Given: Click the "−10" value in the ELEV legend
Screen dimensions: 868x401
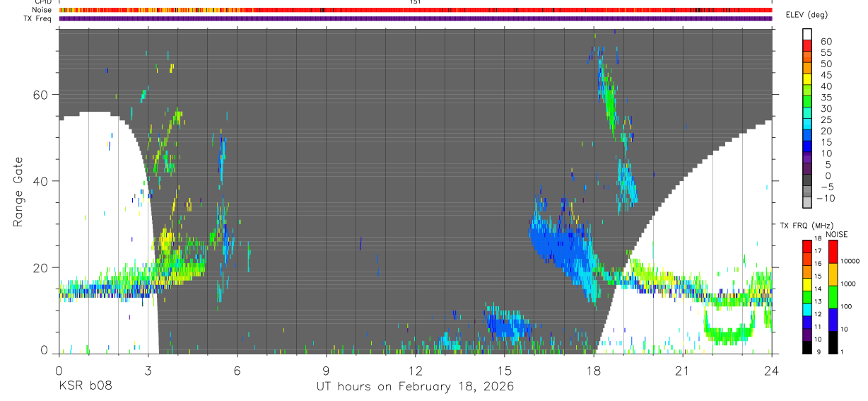Looking at the screenshot, I should click(827, 198).
